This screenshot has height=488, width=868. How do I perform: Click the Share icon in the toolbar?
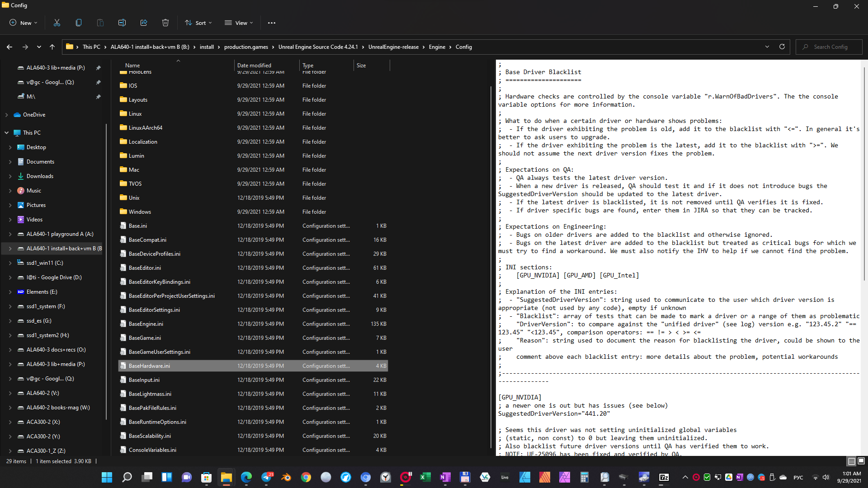coord(144,23)
